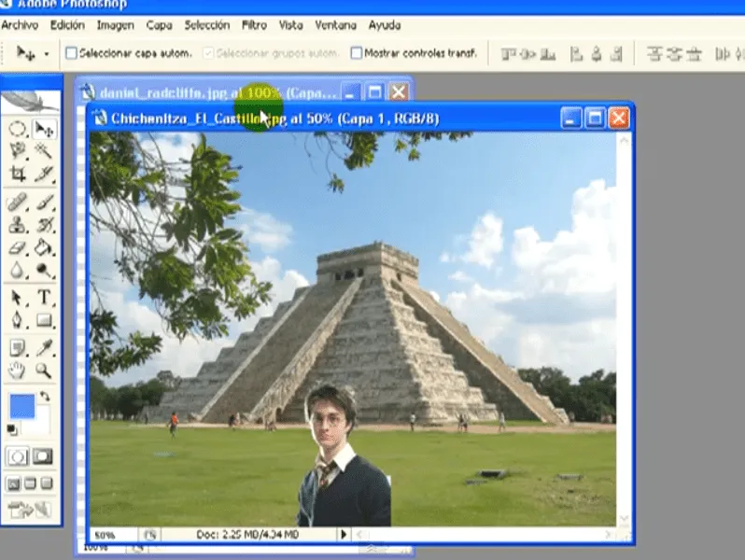745x560 pixels.
Task: Select the Pen tool
Action: pyautogui.click(x=18, y=319)
